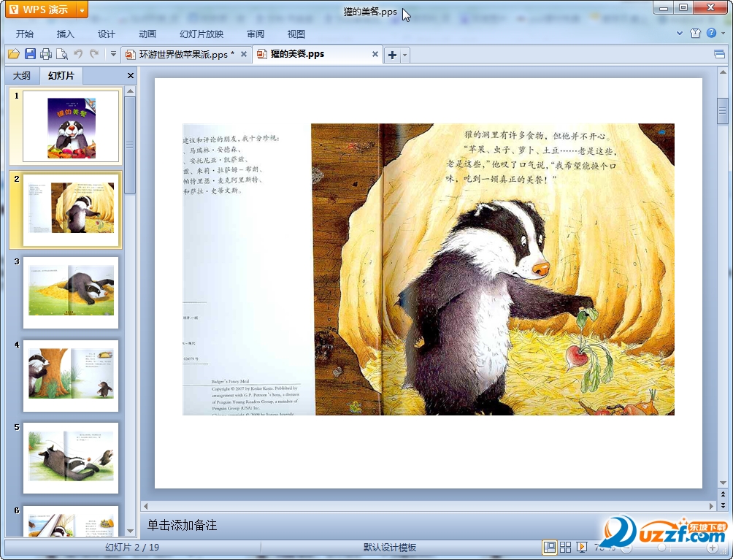Start slideshow from status bar icon
This screenshot has height=560, width=733.
coord(582,547)
